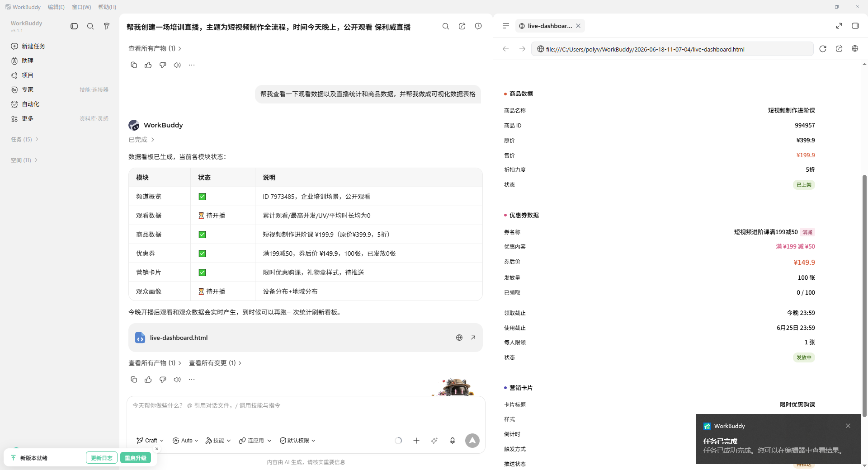Viewport: 868px width, 470px height.
Task: Read aloud the upper response
Action: coord(177,65)
